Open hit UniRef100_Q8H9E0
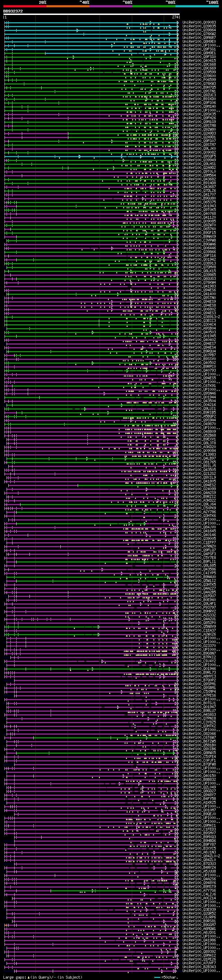The image size is (222, 980). 199,41
